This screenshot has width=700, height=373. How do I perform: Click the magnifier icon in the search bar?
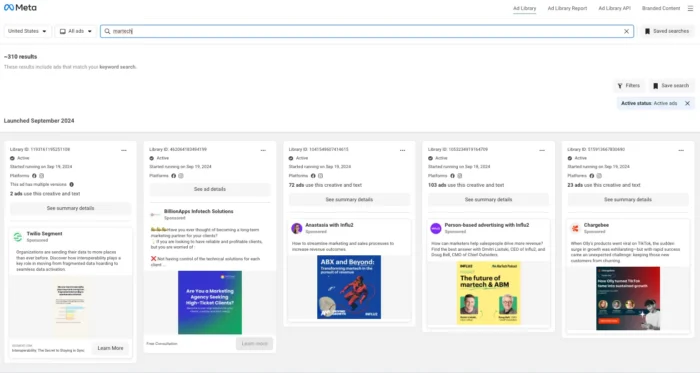107,31
